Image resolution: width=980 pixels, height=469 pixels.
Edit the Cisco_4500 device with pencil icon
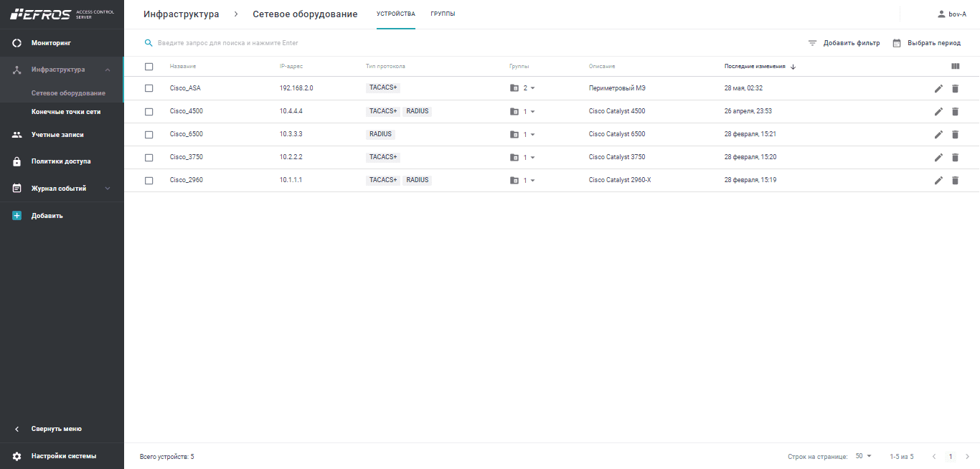(x=938, y=111)
